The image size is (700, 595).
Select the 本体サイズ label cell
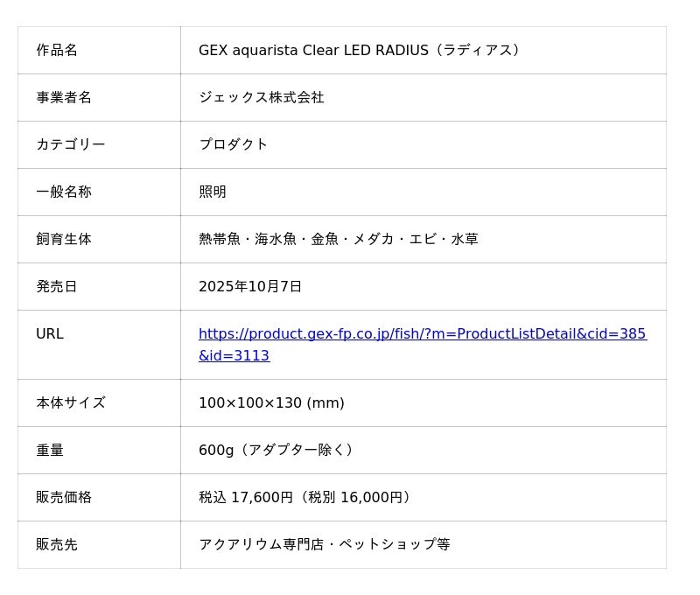(x=70, y=403)
